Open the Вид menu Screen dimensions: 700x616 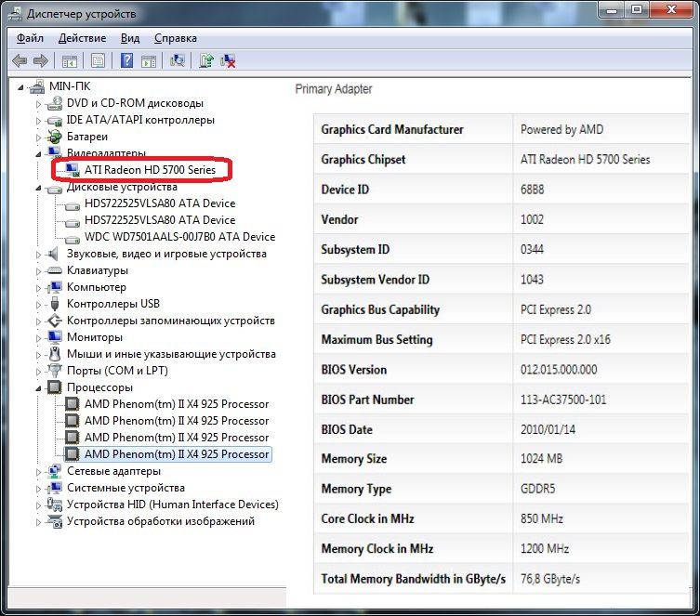(130, 38)
